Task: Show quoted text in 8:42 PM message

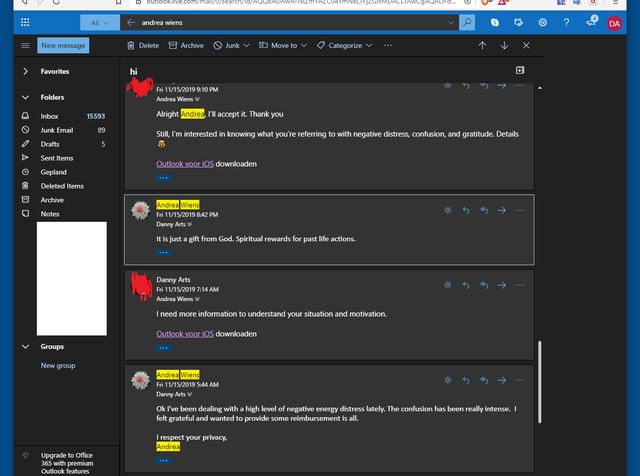Action: [x=163, y=253]
